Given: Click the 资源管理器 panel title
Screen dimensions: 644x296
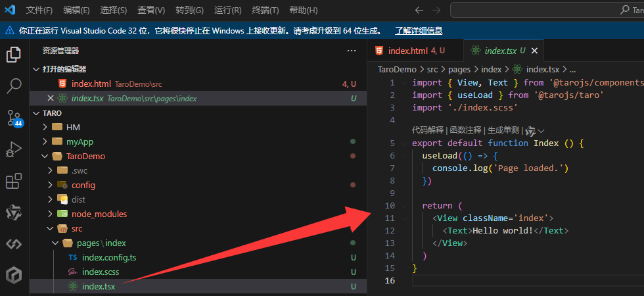Looking at the screenshot, I should coord(60,51).
